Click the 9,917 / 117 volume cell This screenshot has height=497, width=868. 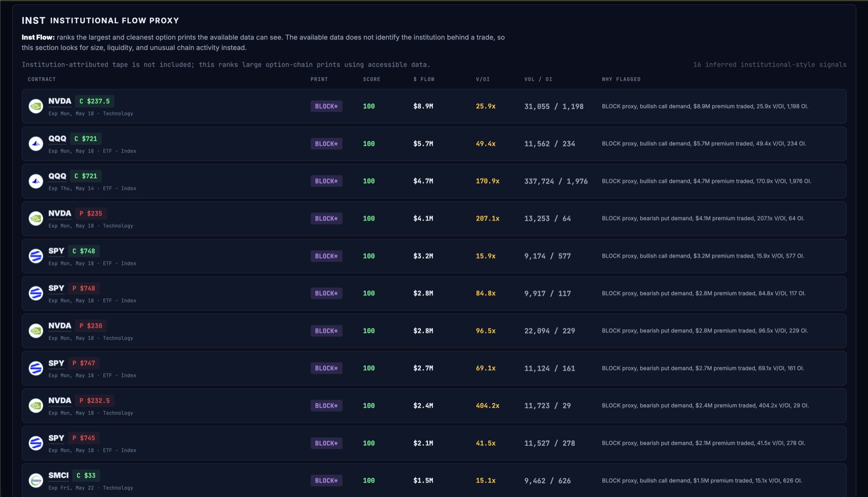click(547, 293)
